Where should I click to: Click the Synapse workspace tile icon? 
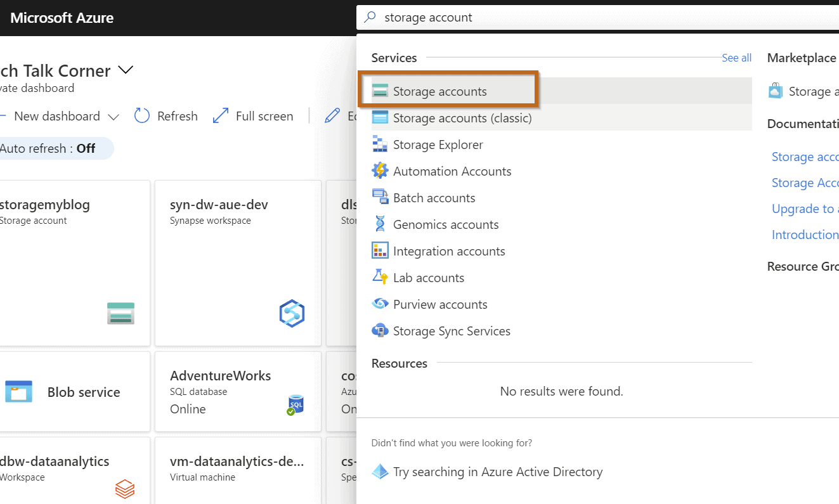pos(292,313)
